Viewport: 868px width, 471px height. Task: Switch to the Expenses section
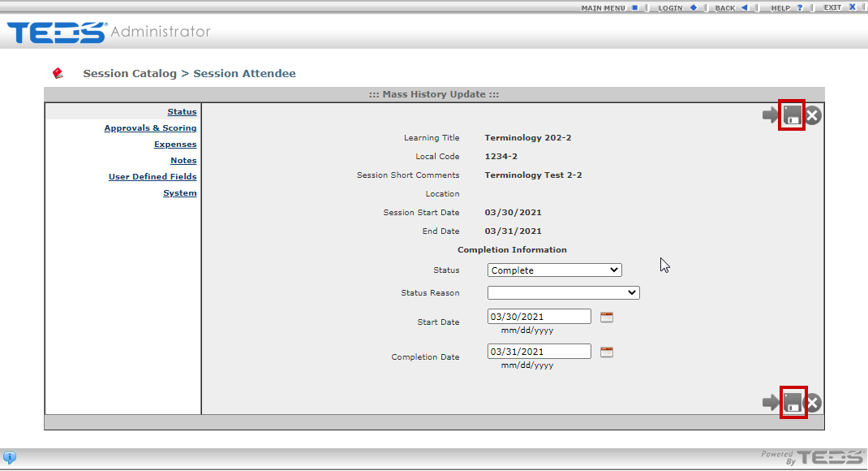175,145
